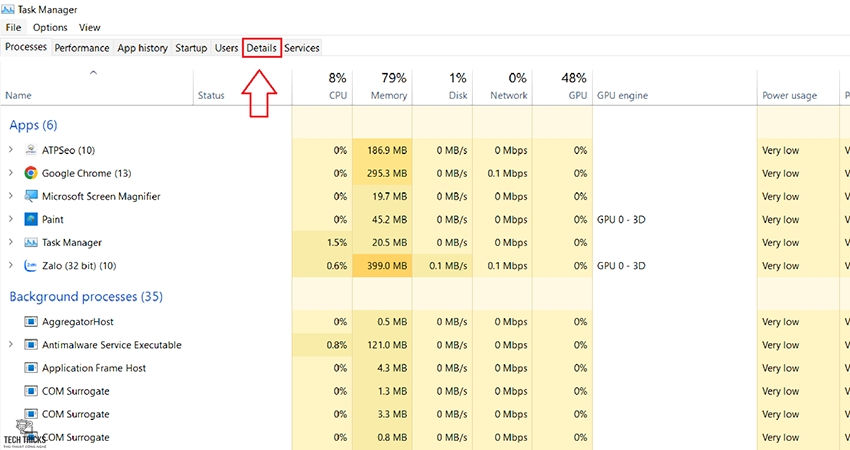Expand the Paint process row

point(10,219)
